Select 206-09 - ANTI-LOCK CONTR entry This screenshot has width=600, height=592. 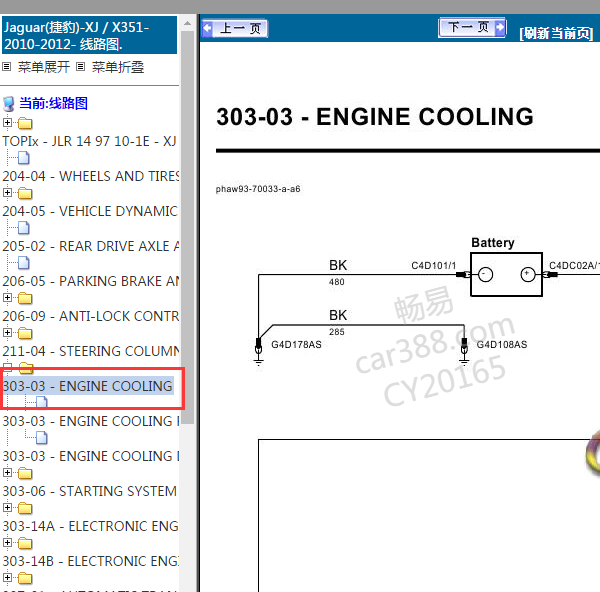91,316
